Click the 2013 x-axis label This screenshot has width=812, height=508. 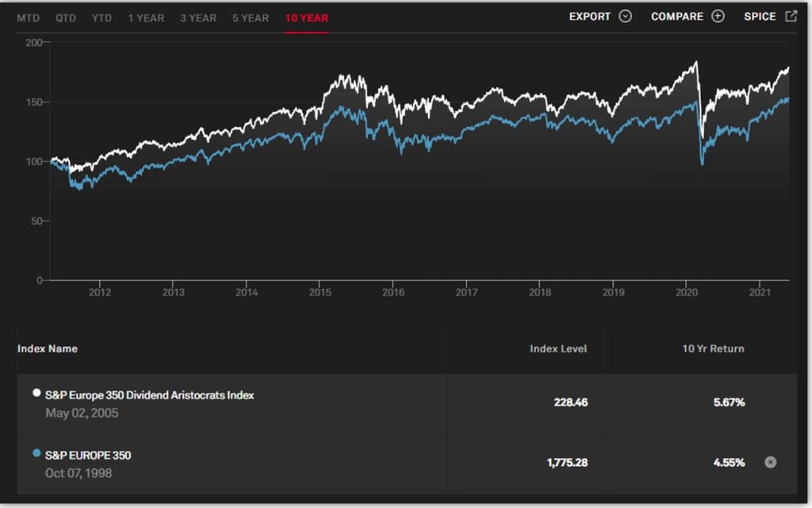pos(174,292)
